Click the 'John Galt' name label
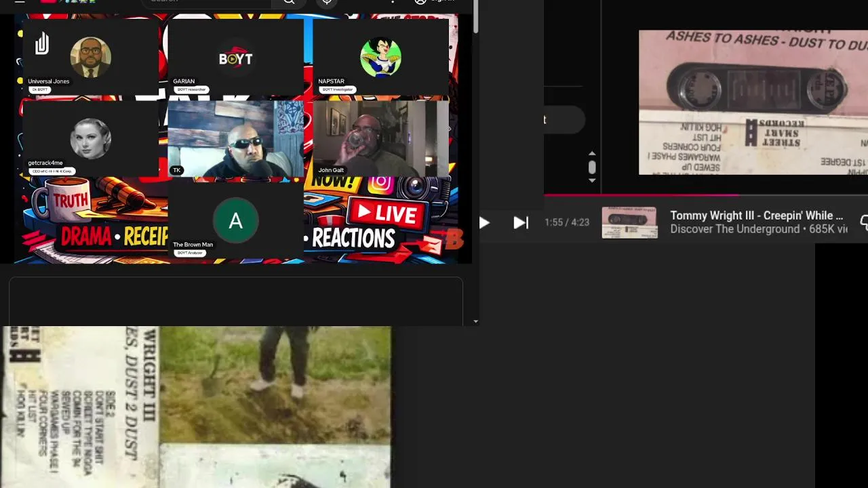 331,170
